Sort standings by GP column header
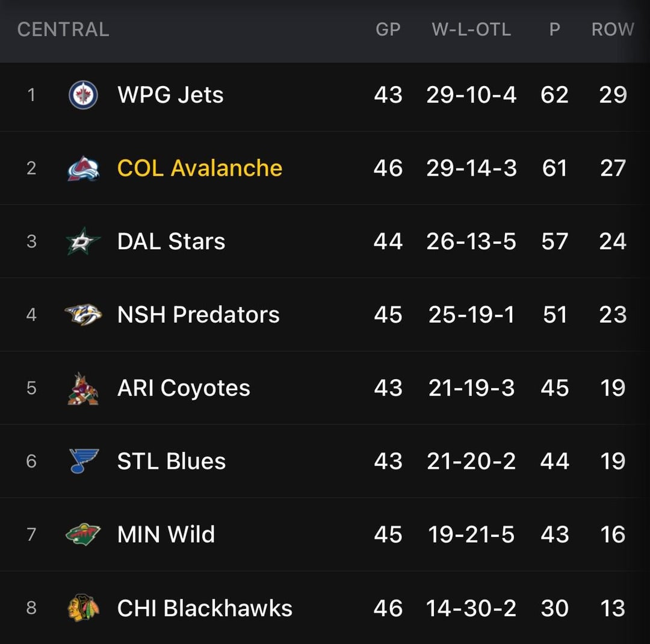This screenshot has height=644, width=650. (x=388, y=29)
